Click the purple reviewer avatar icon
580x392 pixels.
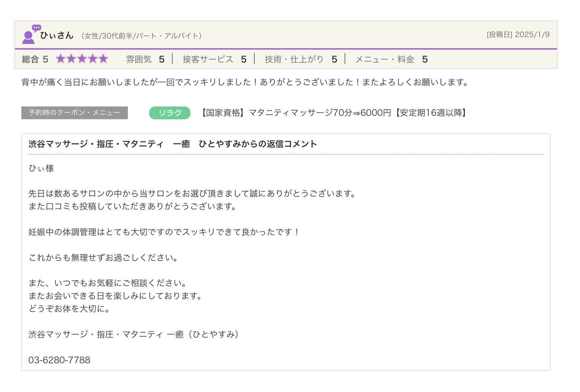point(31,34)
